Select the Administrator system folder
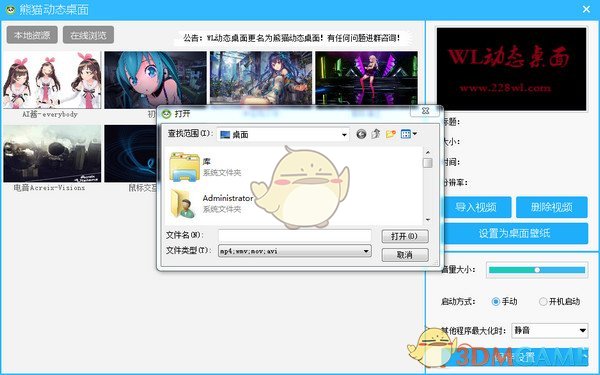600x375 pixels. coord(211,204)
